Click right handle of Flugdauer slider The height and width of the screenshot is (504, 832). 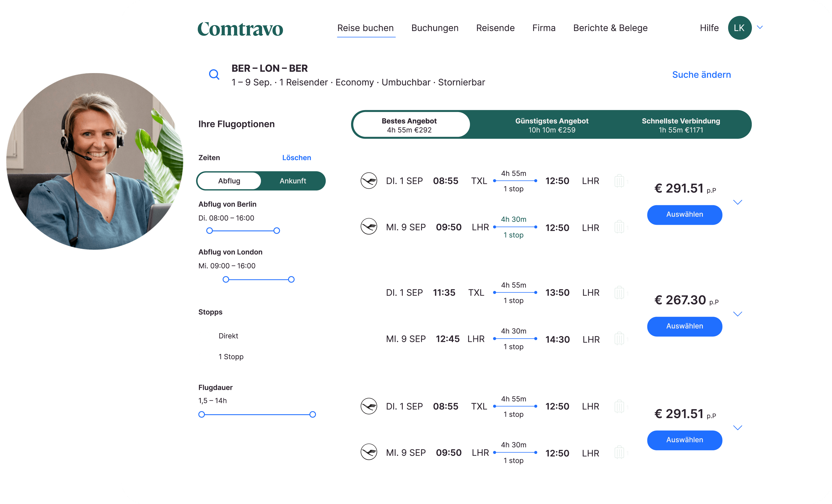(313, 414)
